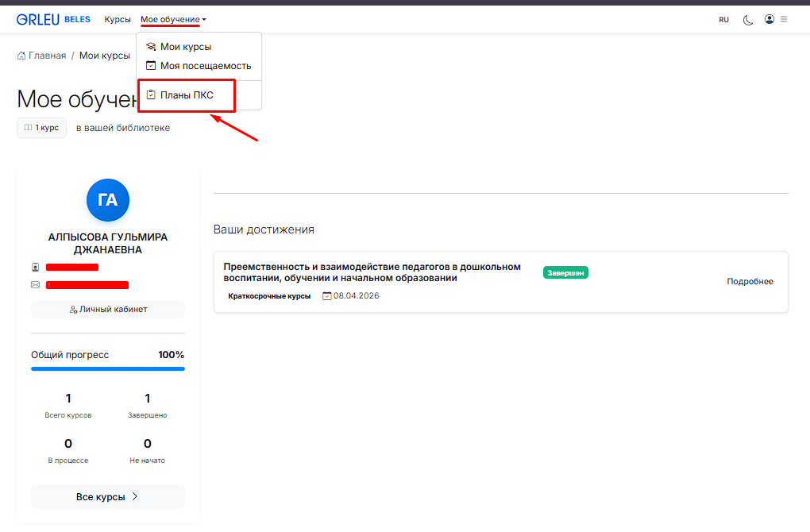Switch language via RU selector
810x532 pixels.
pyautogui.click(x=723, y=20)
